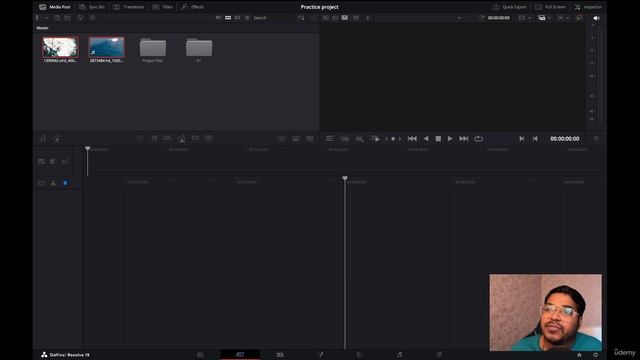Switch media pool to thumbnail grid view
The image size is (640, 360).
tap(228, 18)
